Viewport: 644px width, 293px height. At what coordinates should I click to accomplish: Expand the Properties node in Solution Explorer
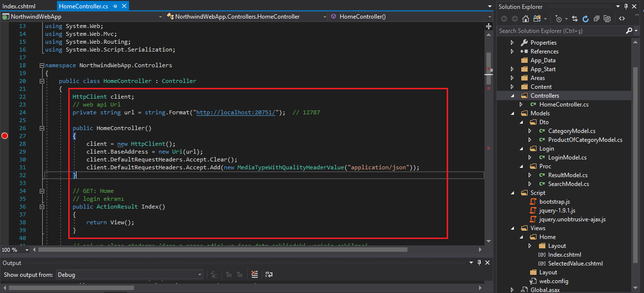click(x=512, y=43)
